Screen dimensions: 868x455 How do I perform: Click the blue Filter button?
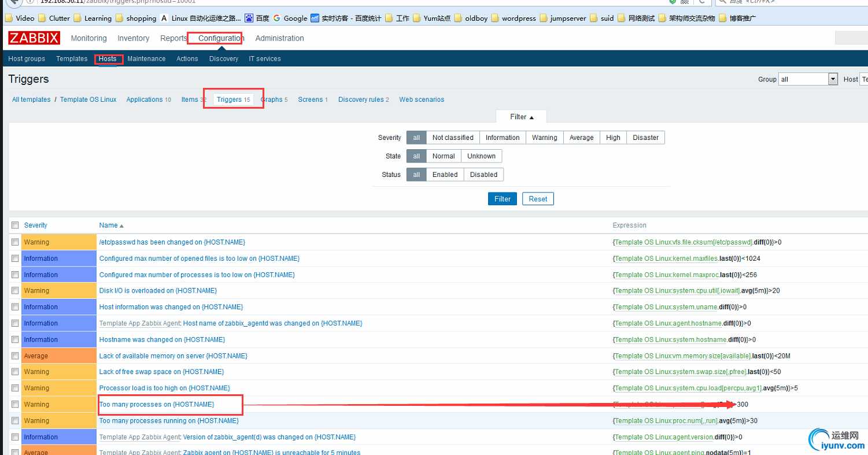pyautogui.click(x=503, y=199)
